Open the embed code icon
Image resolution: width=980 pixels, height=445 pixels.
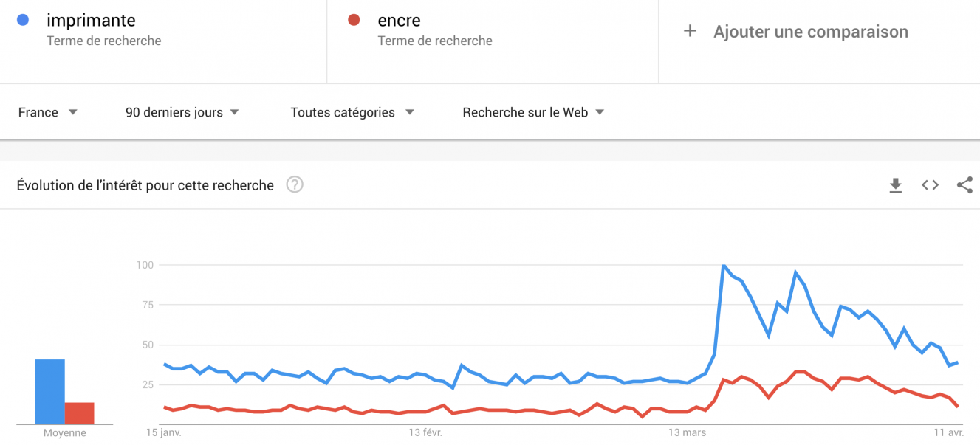coord(931,185)
